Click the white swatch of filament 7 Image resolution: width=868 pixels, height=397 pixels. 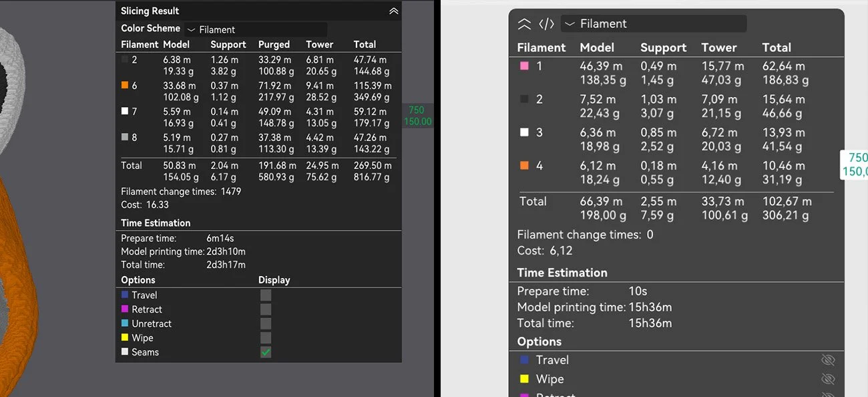tap(125, 112)
